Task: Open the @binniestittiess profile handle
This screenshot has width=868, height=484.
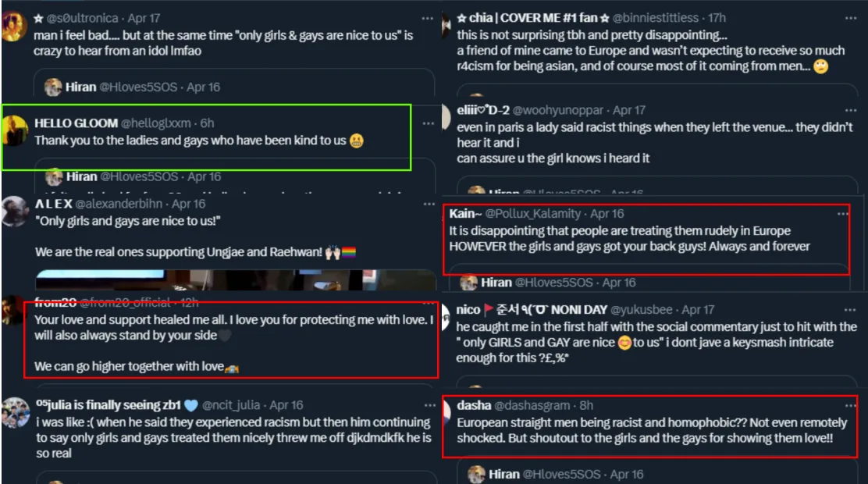Action: point(656,18)
